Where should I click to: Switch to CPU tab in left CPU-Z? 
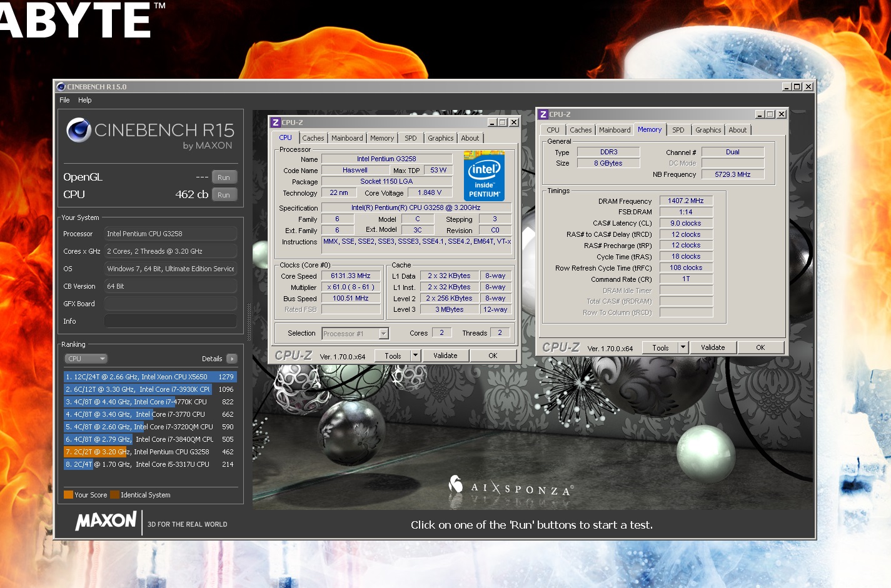286,137
